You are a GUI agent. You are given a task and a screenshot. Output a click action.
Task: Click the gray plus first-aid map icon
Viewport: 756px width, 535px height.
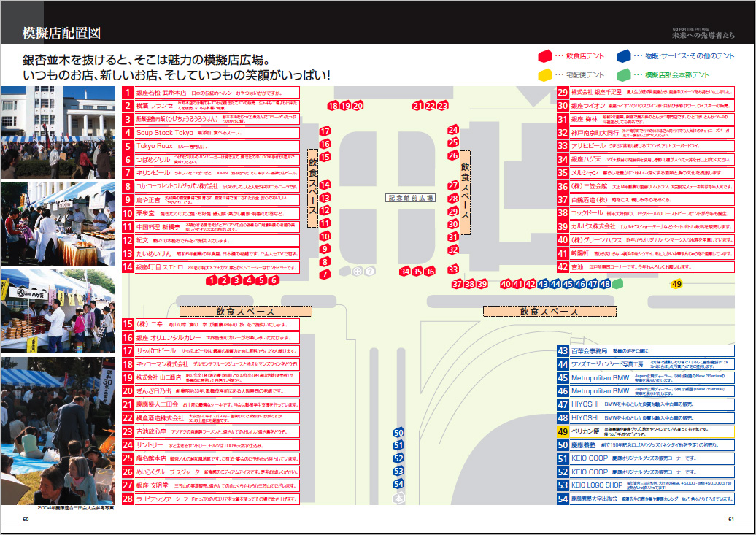tap(357, 271)
